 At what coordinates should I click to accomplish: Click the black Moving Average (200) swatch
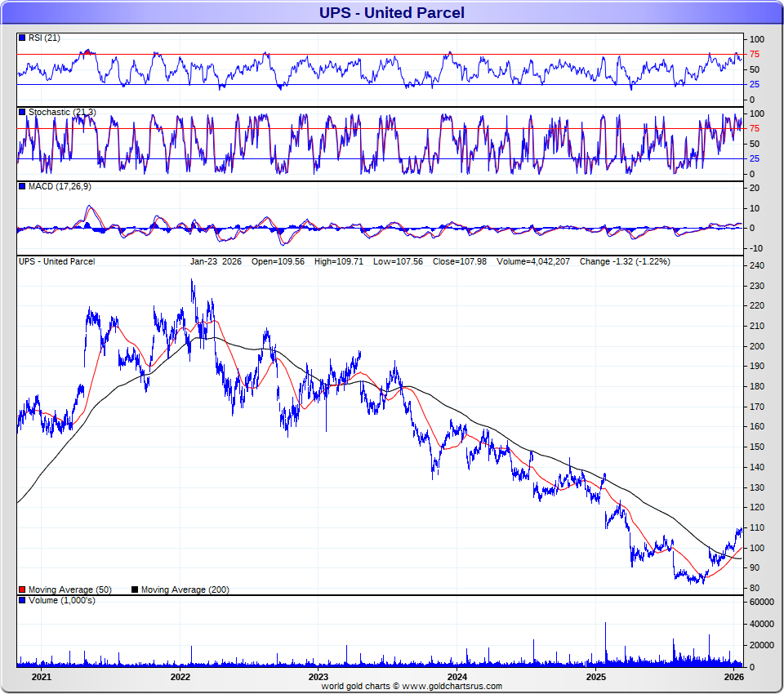coord(135,589)
